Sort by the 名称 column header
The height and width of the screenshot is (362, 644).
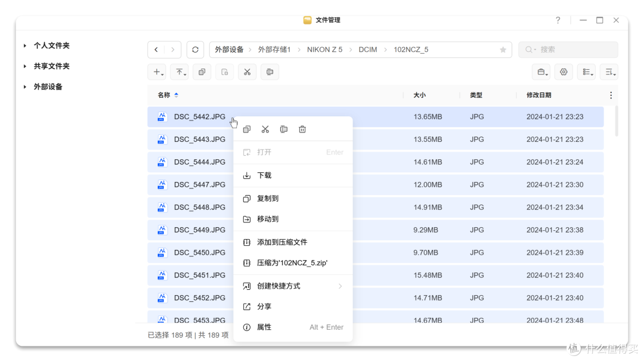164,95
